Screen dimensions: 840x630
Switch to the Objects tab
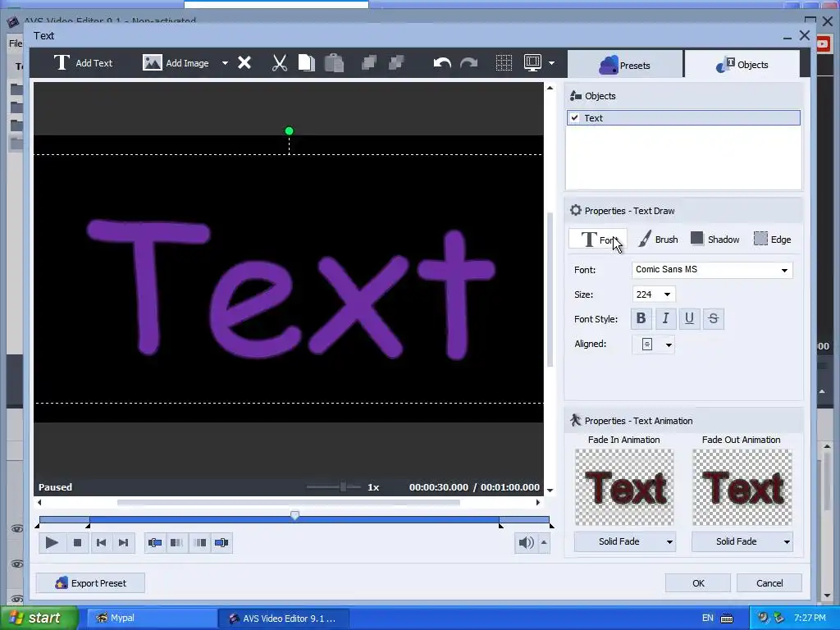[x=742, y=65]
